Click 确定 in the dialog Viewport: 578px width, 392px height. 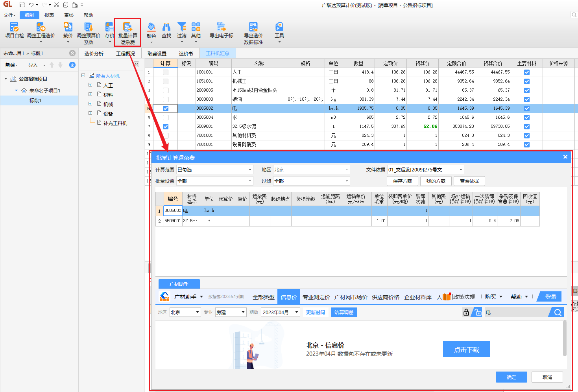point(512,377)
